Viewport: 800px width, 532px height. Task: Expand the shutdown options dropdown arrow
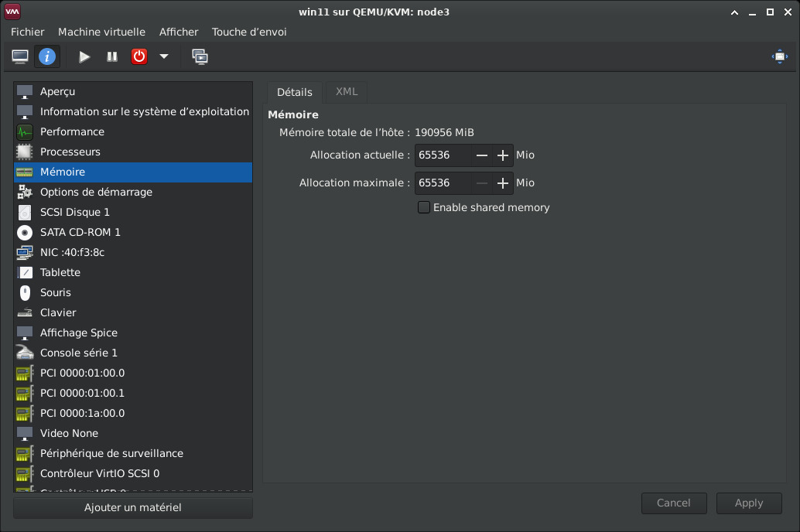pos(164,56)
